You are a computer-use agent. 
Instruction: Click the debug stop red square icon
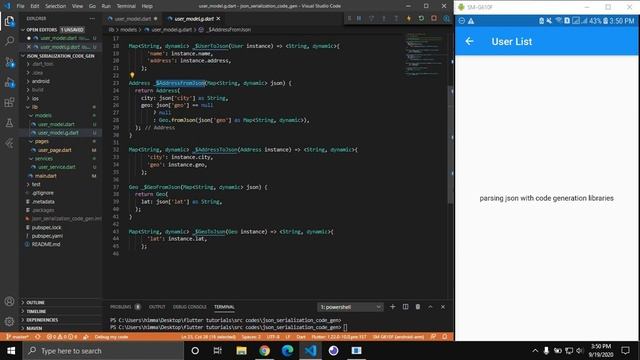coord(434,18)
